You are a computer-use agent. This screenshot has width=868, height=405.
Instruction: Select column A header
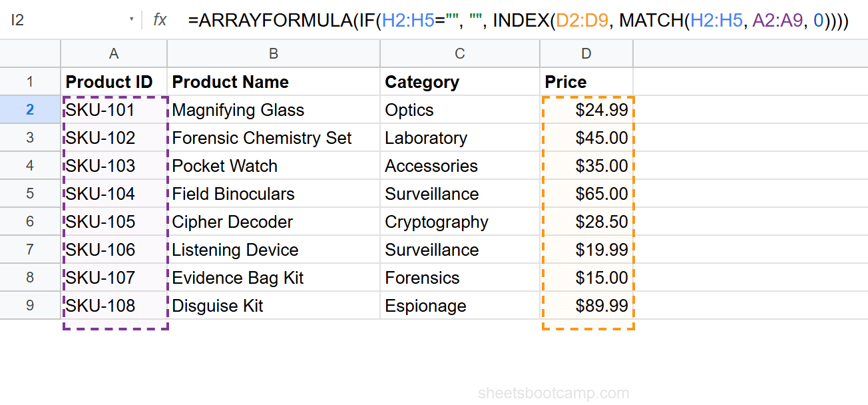pyautogui.click(x=114, y=53)
